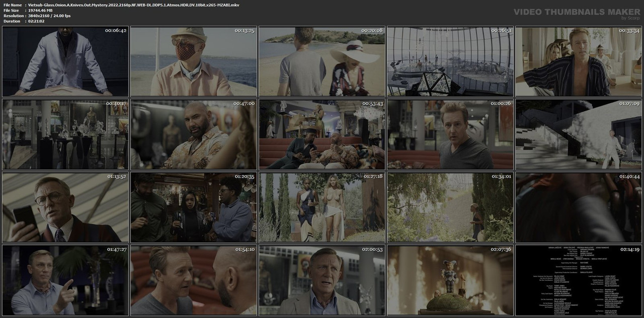The height and width of the screenshot is (318, 644).
Task: Select the 00:13:25 thumbnail of the masked man
Action: click(194, 61)
